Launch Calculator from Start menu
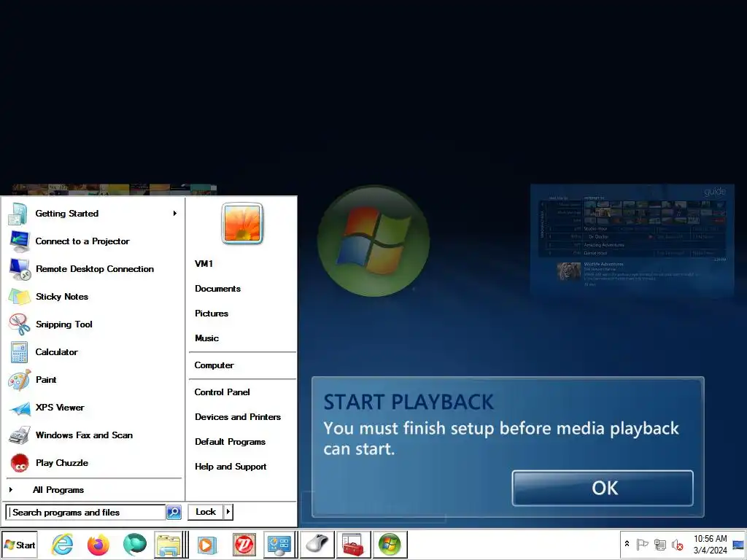Screen dimensions: 747x560 93,352
